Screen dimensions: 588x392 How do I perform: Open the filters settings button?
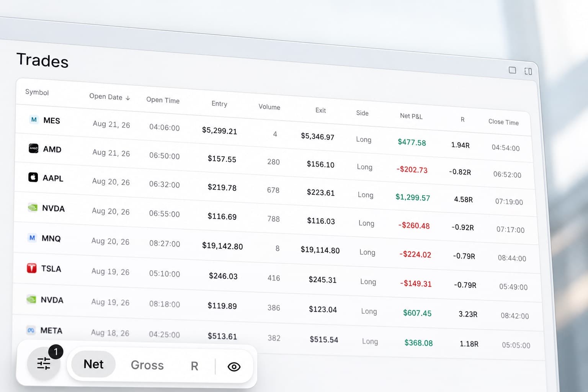[x=44, y=363]
